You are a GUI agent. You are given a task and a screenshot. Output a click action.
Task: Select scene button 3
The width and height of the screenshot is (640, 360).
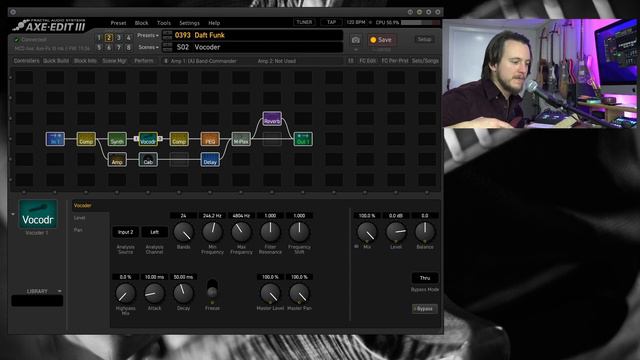pos(119,38)
